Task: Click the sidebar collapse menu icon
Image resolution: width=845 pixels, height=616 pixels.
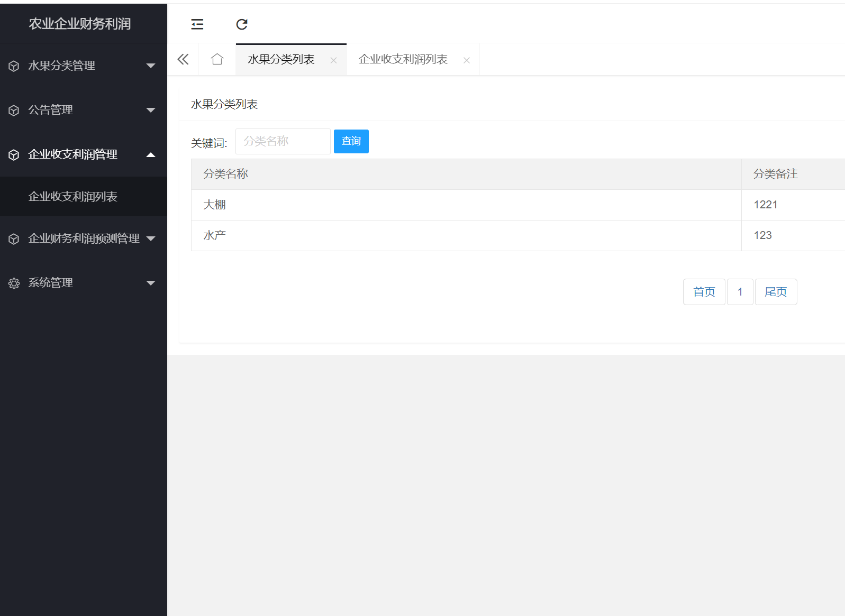Action: coord(197,24)
